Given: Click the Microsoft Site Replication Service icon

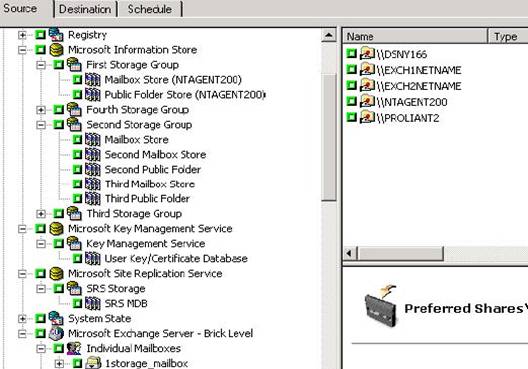Looking at the screenshot, I should pyautogui.click(x=56, y=273).
